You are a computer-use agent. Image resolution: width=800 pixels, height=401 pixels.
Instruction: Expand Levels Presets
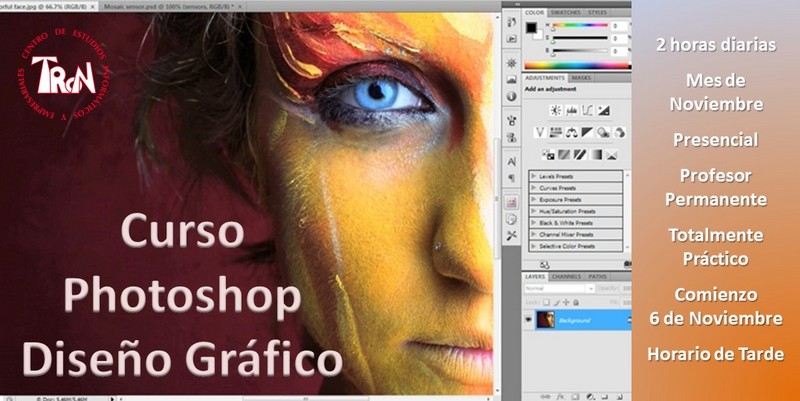click(534, 176)
